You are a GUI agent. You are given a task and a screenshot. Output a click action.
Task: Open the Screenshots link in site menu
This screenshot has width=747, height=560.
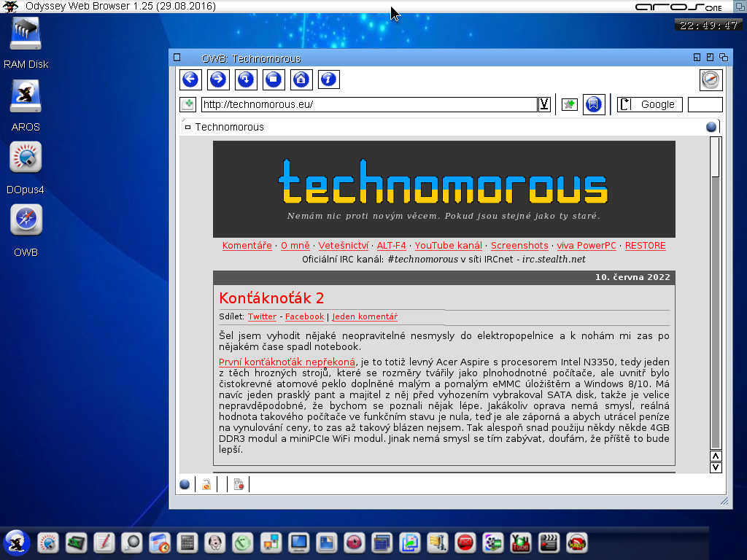tap(519, 246)
